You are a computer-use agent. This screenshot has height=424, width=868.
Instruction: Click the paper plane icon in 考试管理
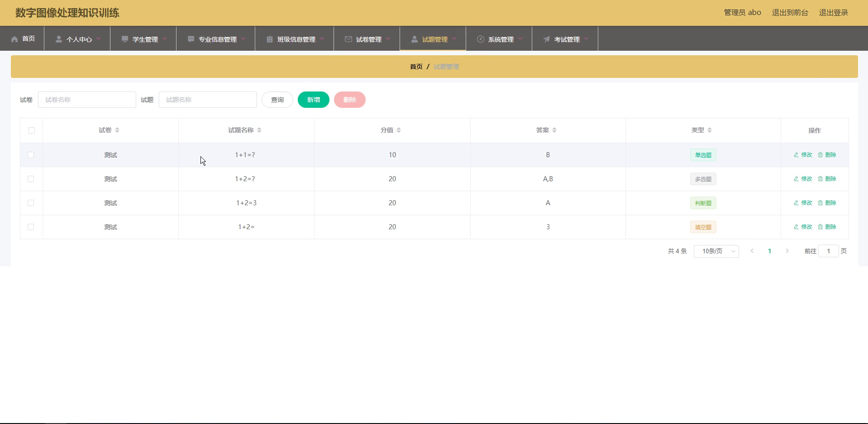547,39
